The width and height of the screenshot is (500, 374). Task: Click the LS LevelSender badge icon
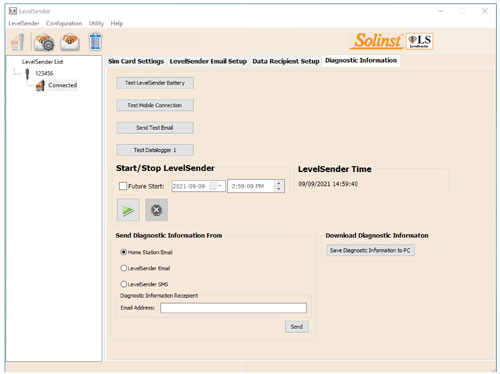pyautogui.click(x=420, y=41)
